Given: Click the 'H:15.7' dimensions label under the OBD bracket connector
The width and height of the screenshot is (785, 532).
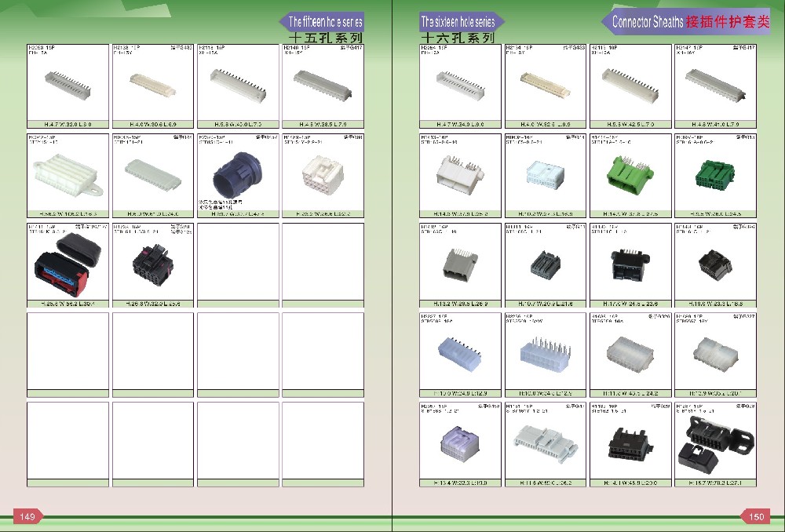Looking at the screenshot, I should coord(715,483).
